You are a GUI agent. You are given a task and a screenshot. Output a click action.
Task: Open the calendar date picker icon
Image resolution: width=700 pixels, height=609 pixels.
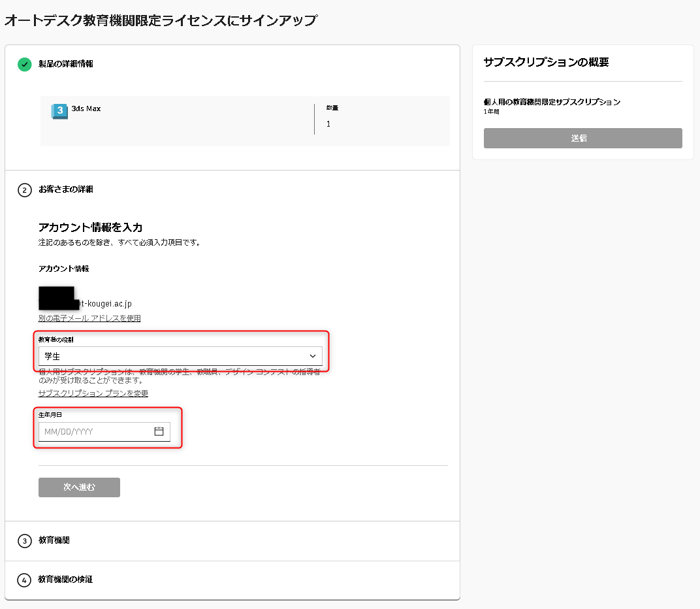[x=159, y=431]
